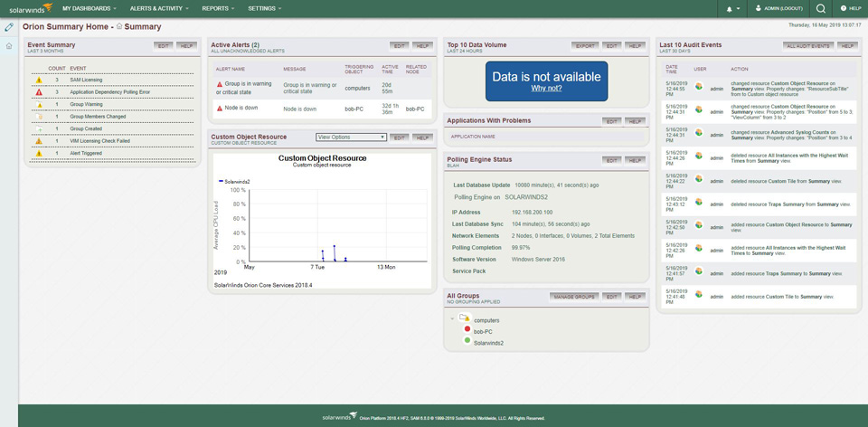The height and width of the screenshot is (427, 868).
Task: Collapse the computers group tree arrow
Action: (x=452, y=319)
